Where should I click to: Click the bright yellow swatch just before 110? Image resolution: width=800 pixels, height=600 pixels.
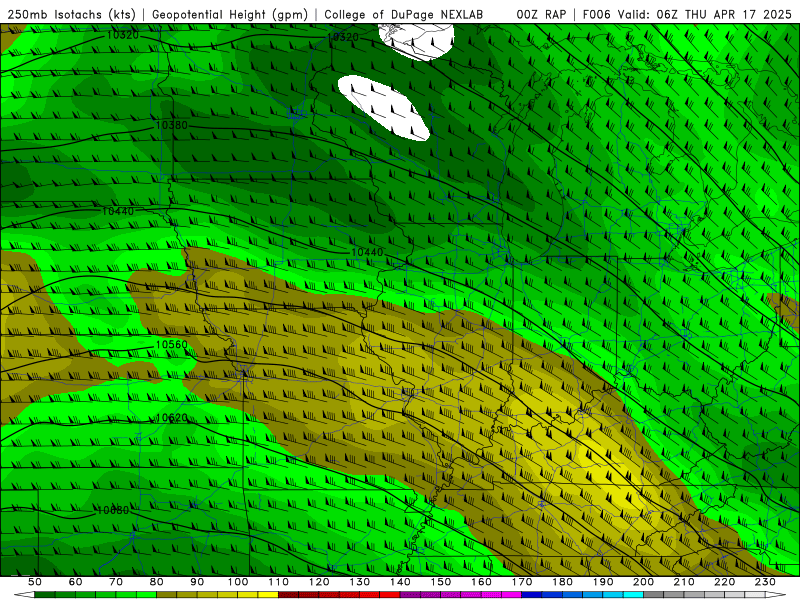[x=268, y=594]
